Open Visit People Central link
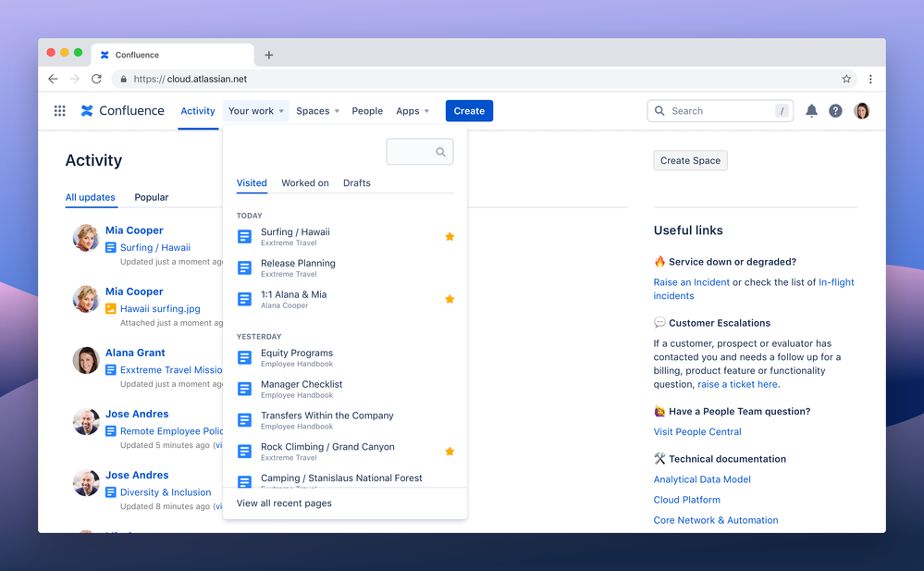Viewport: 924px width, 571px height. tap(697, 432)
